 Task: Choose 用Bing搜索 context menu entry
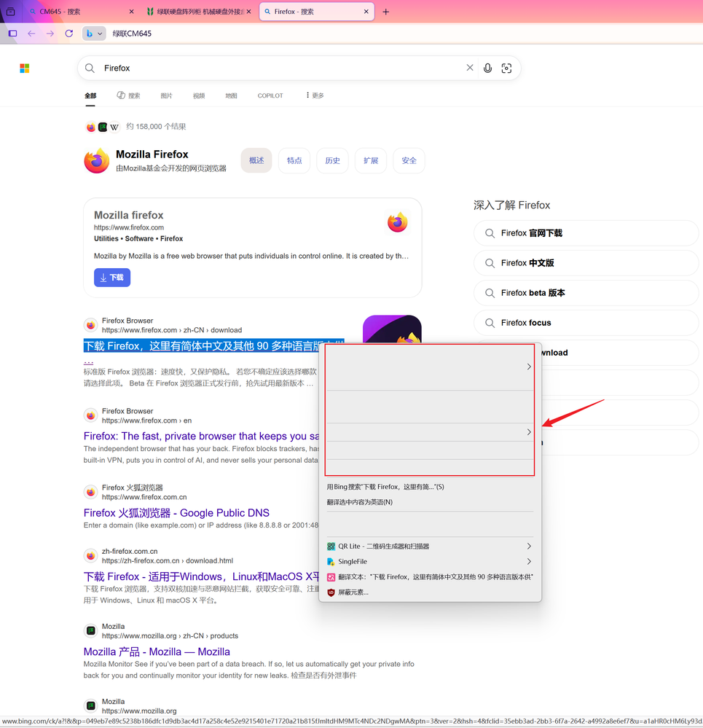430,487
